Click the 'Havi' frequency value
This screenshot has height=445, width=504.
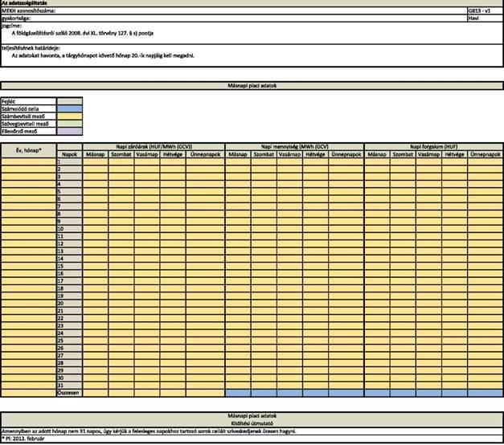[x=473, y=18]
